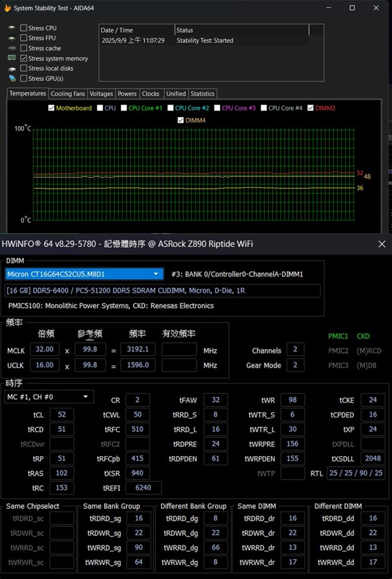Hide the DIMM2 temperature line
This screenshot has height=579, width=392.
click(311, 108)
